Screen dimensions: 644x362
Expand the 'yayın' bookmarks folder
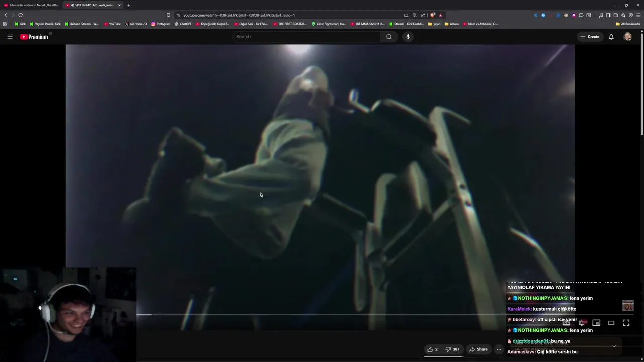pos(434,24)
